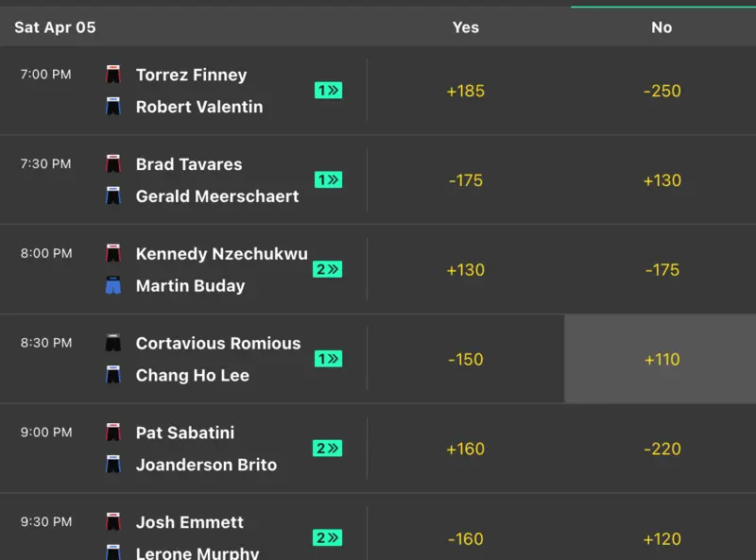Click Torrez Finney's red shorts icon

[113, 75]
